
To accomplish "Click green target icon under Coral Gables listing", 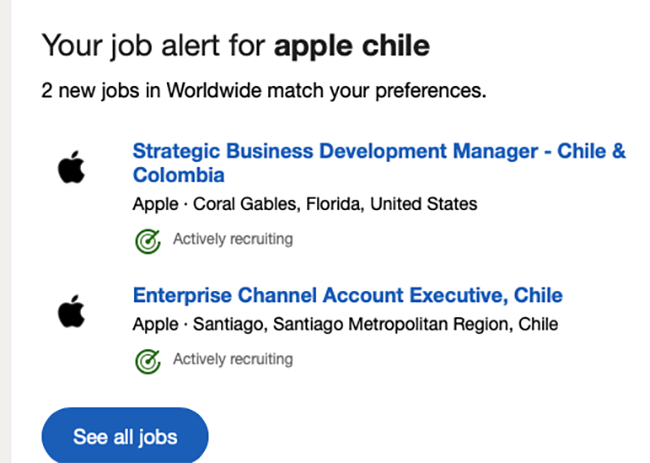I will pyautogui.click(x=148, y=241).
